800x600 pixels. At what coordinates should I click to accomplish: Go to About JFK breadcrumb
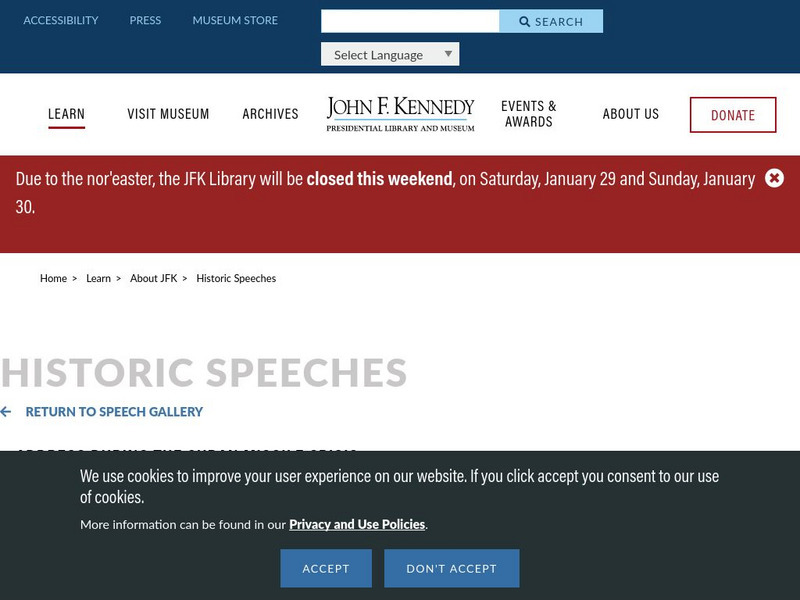[154, 278]
